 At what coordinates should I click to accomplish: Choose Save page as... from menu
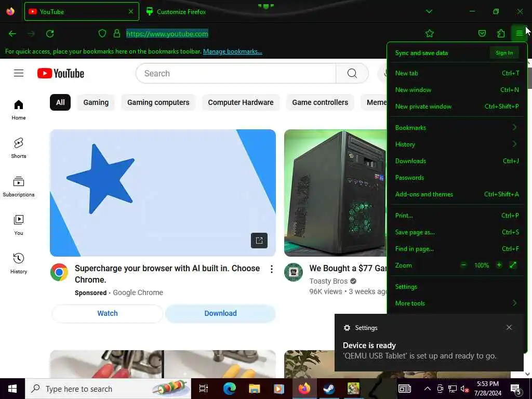457,232
